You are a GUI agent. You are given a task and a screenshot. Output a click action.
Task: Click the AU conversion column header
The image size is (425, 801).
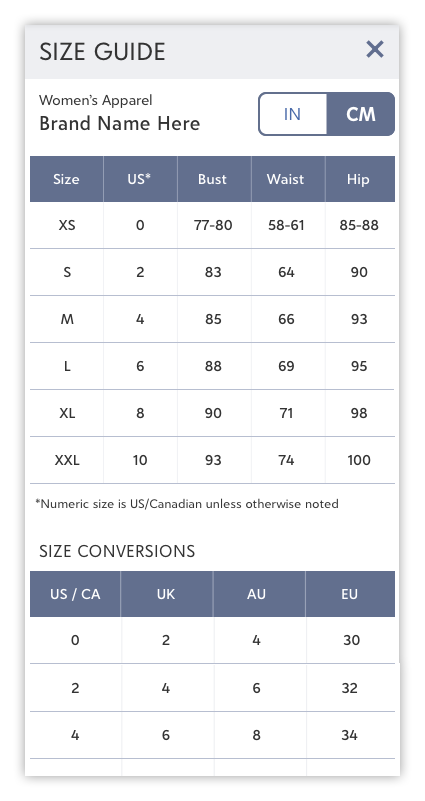[256, 594]
